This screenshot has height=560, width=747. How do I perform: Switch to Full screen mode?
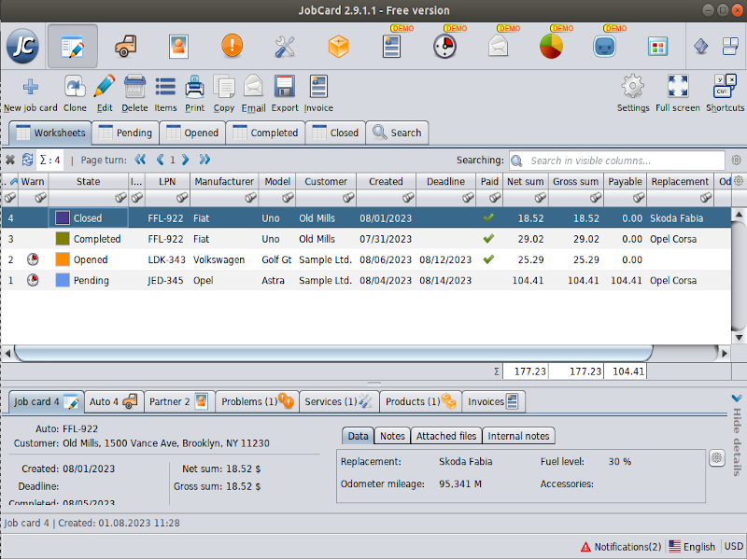click(678, 94)
